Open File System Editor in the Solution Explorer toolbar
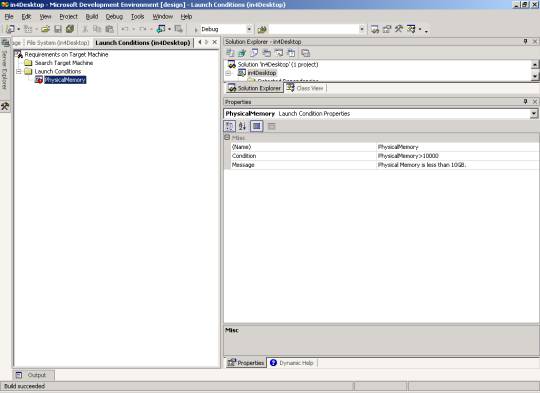This screenshot has width=540, height=393. tap(230, 53)
